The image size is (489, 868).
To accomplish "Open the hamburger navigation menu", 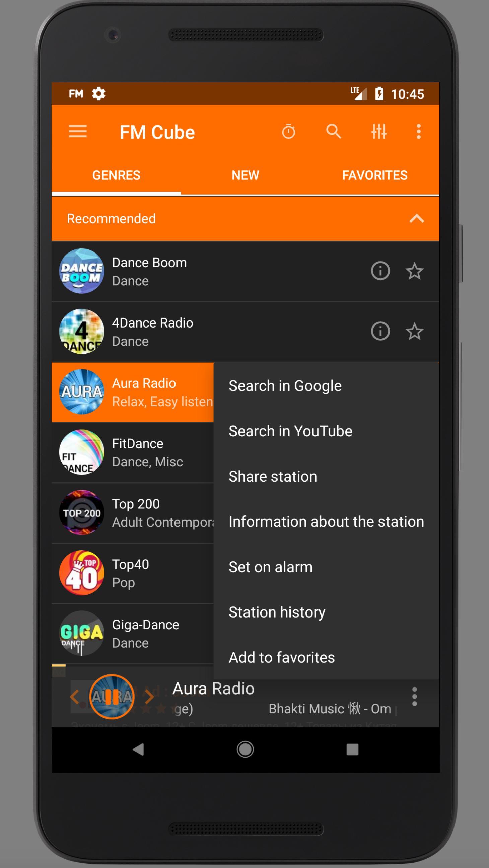I will 77,131.
